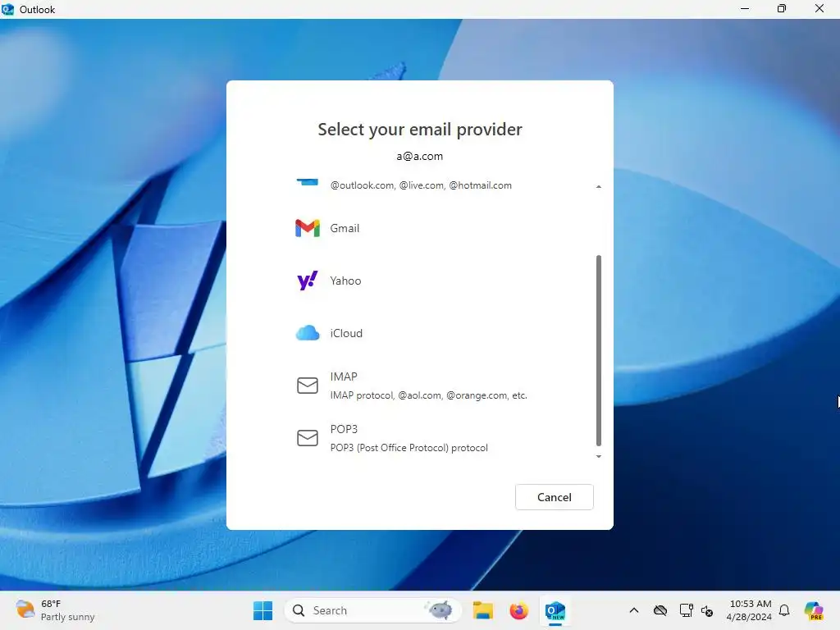840x630 pixels.
Task: Select the partially visible Outlook provider icon
Action: pyautogui.click(x=308, y=182)
